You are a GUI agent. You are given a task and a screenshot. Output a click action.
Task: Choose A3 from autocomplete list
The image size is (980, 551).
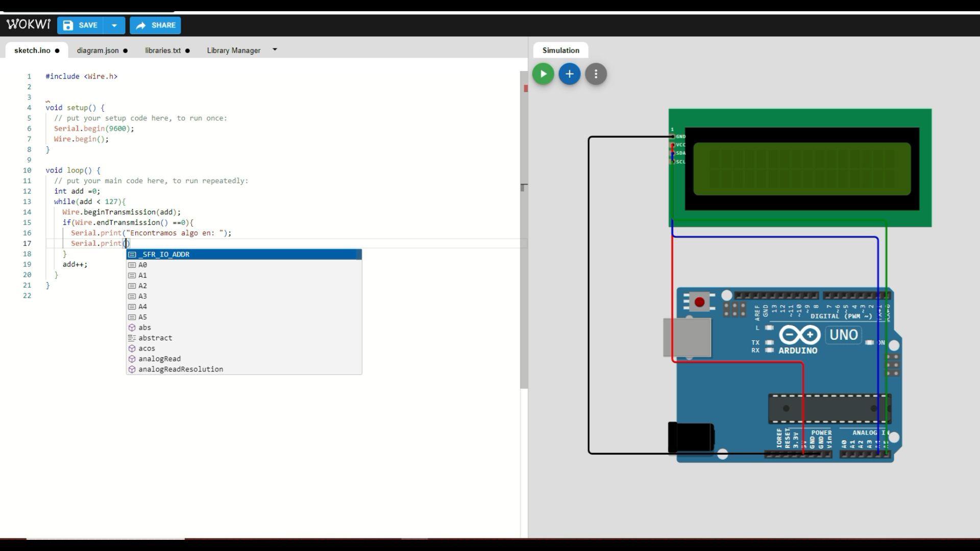[x=244, y=296]
